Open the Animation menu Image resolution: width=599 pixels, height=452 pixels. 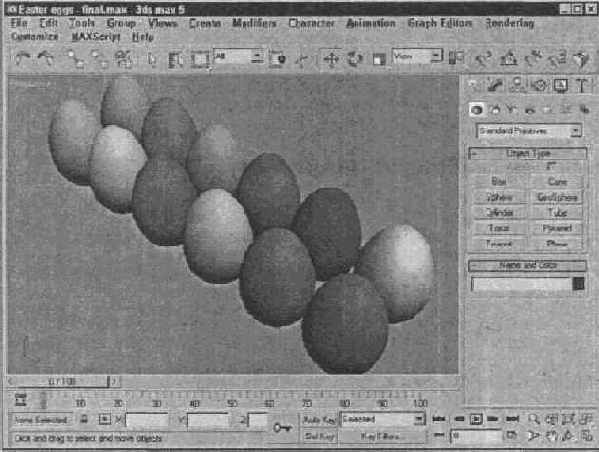point(371,23)
